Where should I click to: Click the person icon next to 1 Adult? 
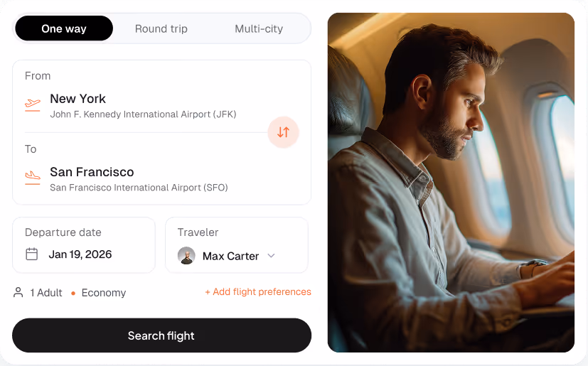pos(18,293)
